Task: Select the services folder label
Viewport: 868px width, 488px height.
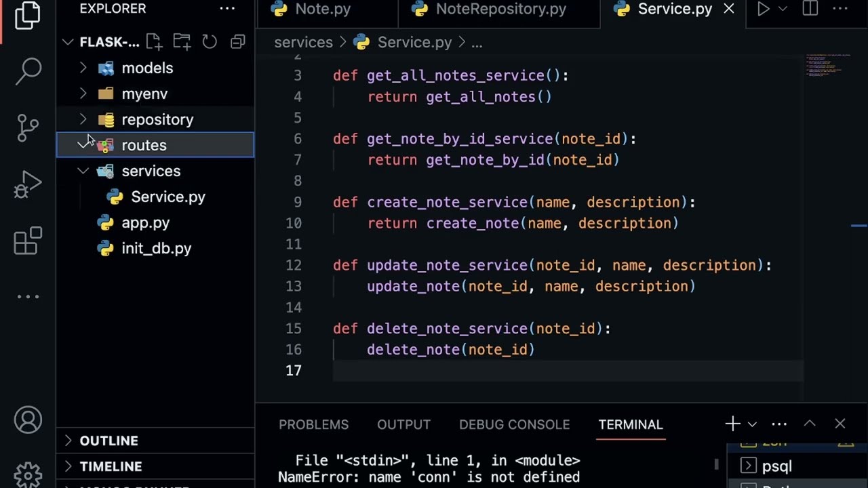Action: pyautogui.click(x=151, y=171)
